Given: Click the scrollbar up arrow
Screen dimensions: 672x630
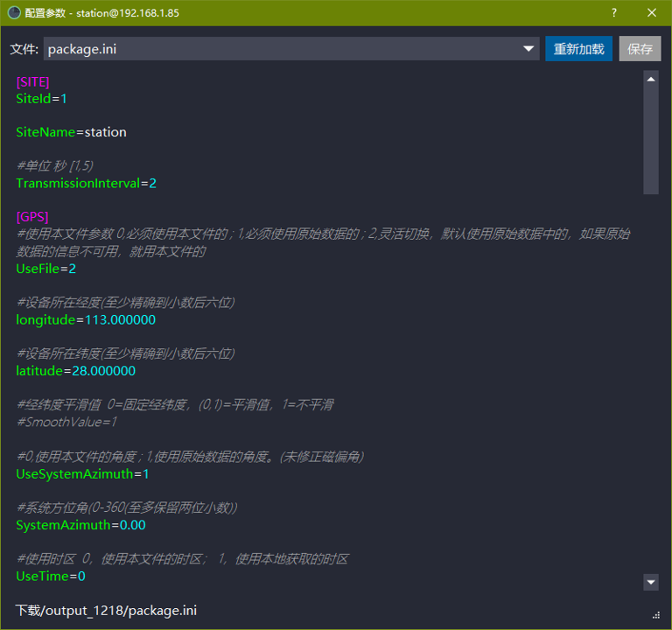Looking at the screenshot, I should pyautogui.click(x=651, y=80).
